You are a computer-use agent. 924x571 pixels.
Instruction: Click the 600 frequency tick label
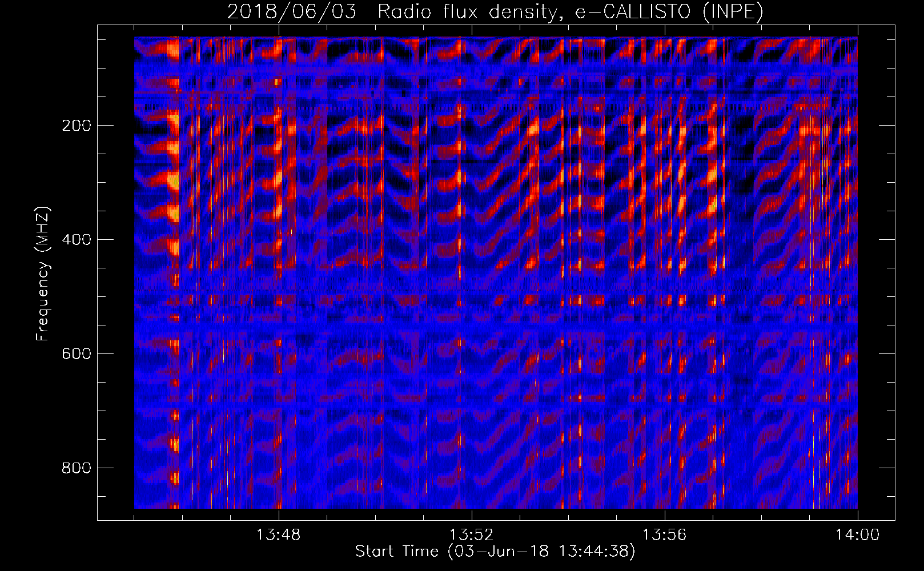(x=77, y=354)
